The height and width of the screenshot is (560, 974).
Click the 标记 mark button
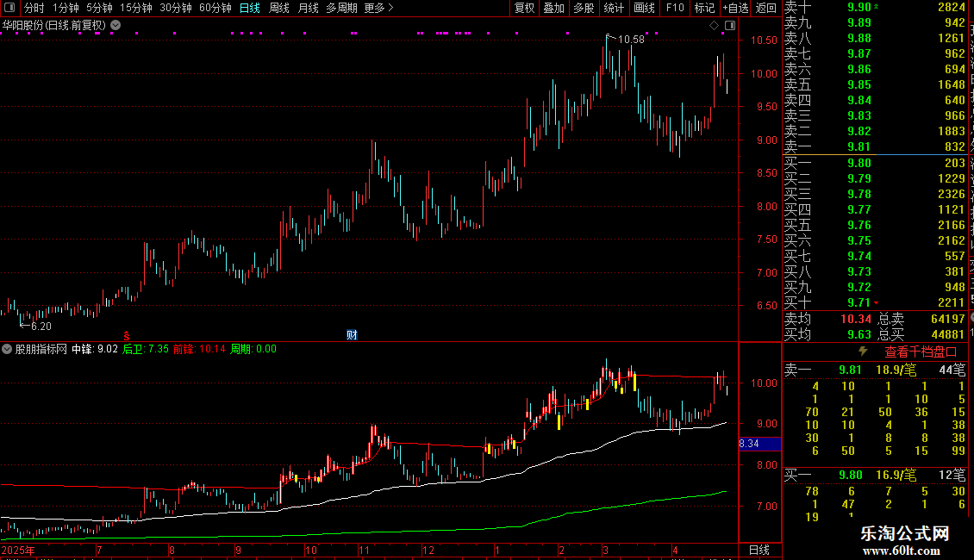click(704, 8)
